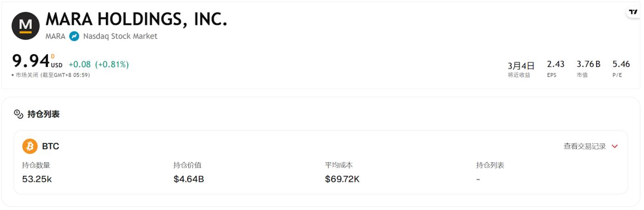Click the blue Nasdaq exchange icon
This screenshot has height=210, width=644.
74,36
